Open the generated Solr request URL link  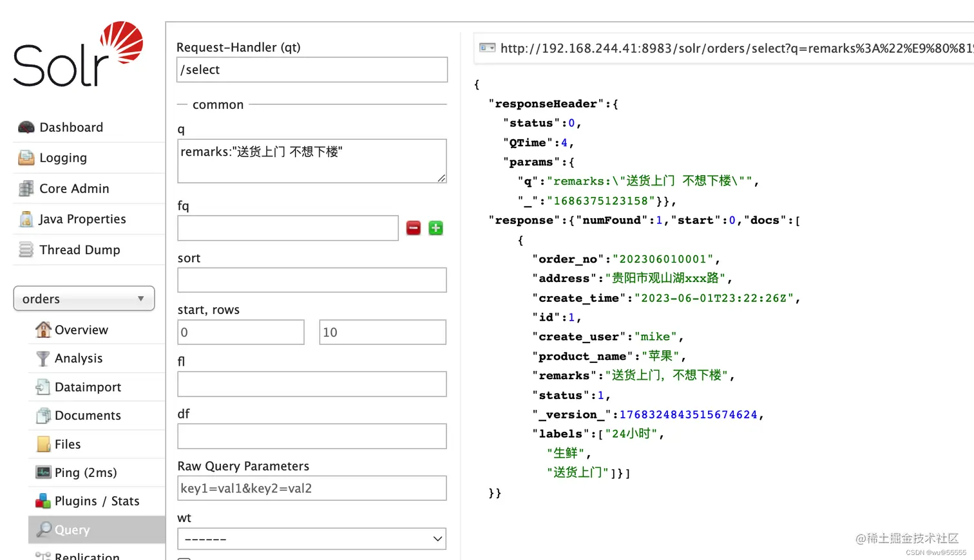click(x=737, y=48)
